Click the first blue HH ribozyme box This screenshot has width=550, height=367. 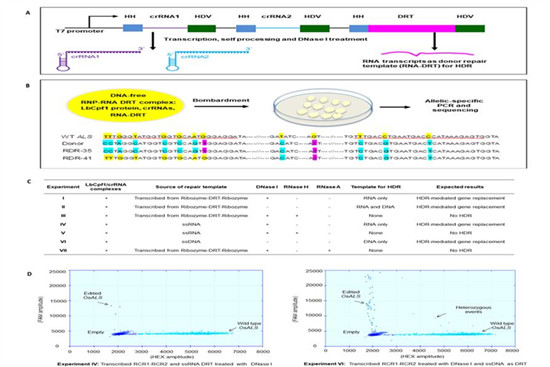coord(133,28)
